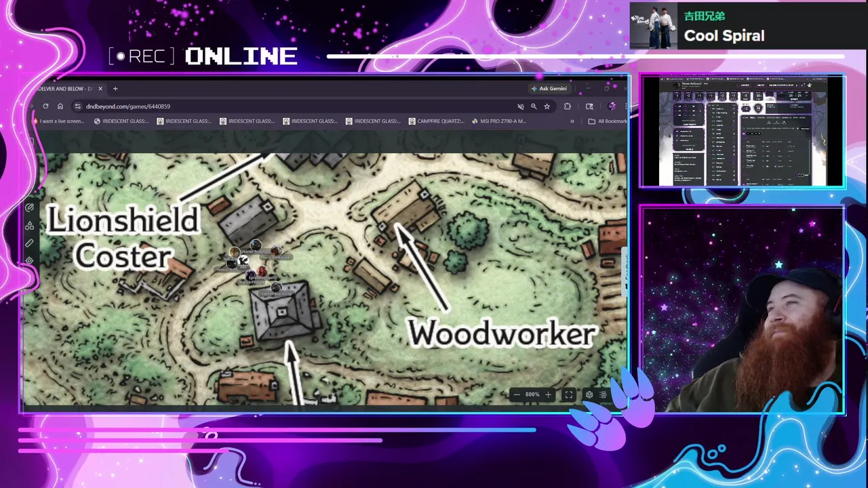Open the browser extensions puzzle icon
Viewport: 868px width, 488px height.
click(568, 106)
